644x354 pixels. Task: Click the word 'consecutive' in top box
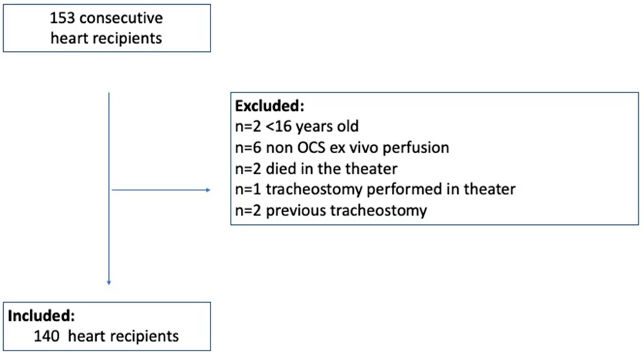pyautogui.click(x=121, y=18)
